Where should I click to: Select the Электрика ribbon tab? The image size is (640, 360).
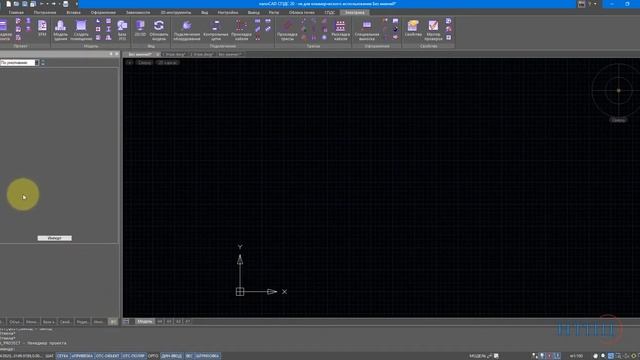point(355,12)
